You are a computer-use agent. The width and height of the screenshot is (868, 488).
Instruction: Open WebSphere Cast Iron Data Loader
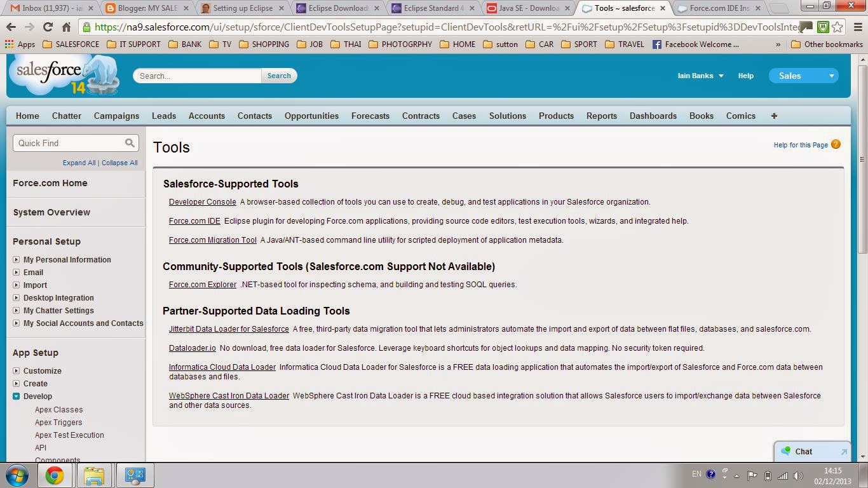[x=229, y=396]
